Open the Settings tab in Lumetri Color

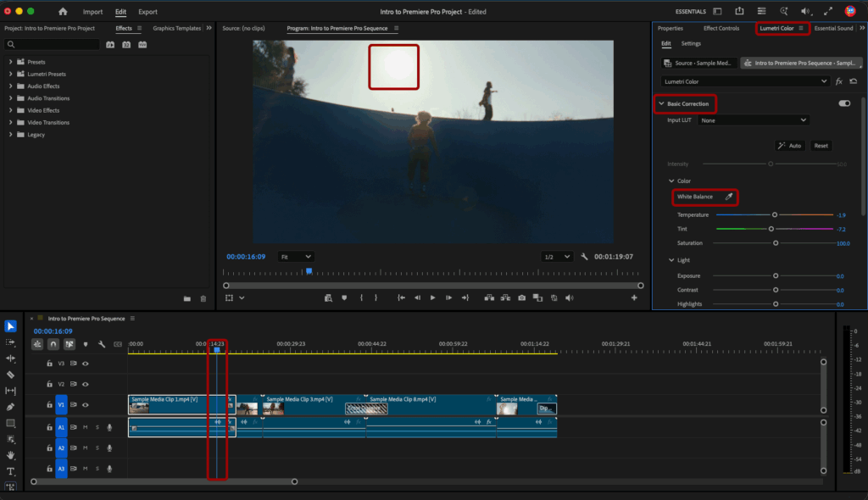[x=690, y=43]
